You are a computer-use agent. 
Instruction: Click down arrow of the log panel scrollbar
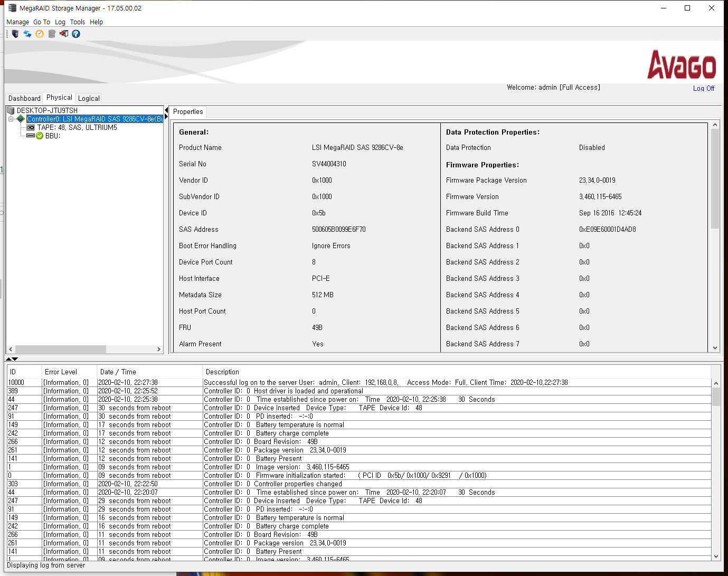click(x=716, y=556)
